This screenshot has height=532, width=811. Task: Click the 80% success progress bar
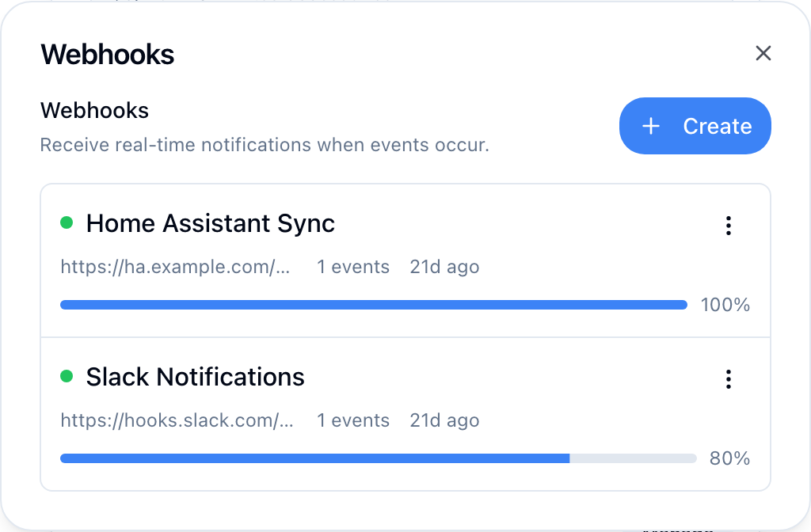tap(373, 458)
